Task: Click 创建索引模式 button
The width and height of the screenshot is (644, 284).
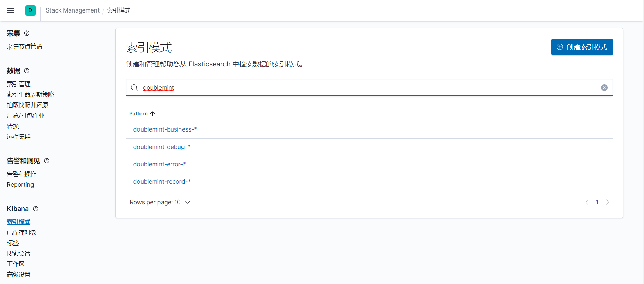Action: 582,47
